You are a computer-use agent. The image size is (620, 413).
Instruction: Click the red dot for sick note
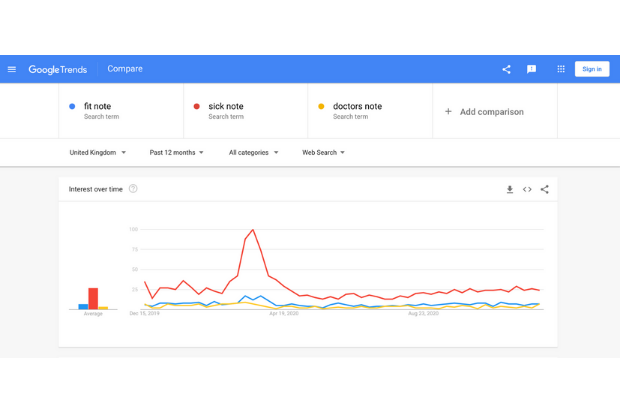coord(197,106)
